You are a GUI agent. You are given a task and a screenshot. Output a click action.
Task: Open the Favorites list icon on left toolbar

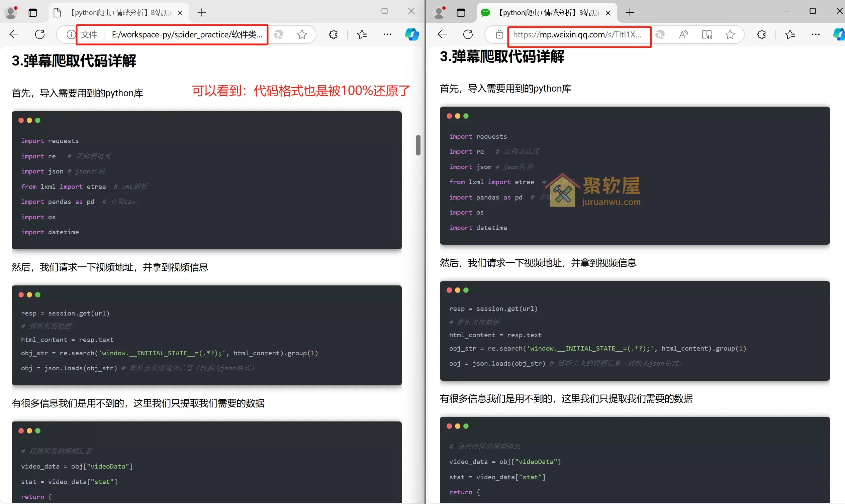[x=362, y=34]
